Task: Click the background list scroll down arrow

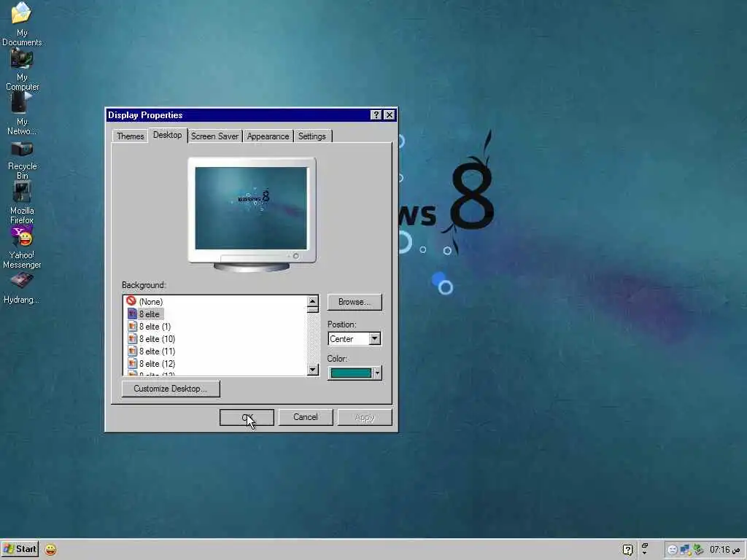Action: tap(312, 370)
